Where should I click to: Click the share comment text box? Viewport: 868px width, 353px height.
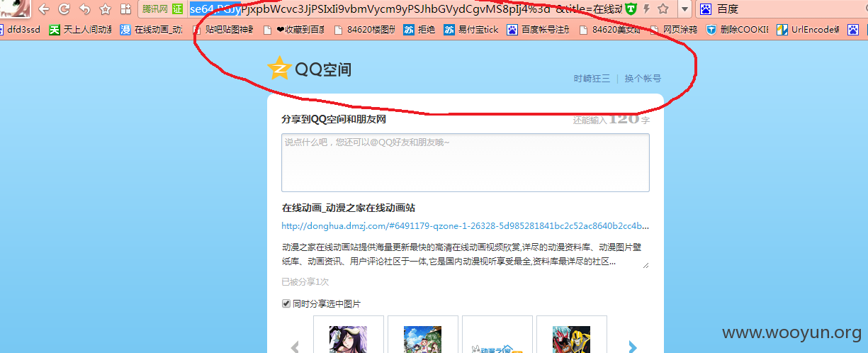point(466,162)
